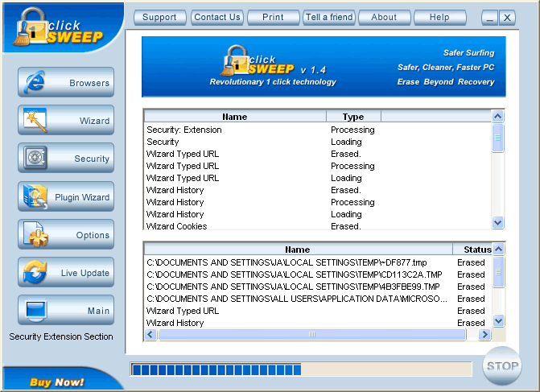Select the 4B3FBE99.TMP file row
540x392 pixels.
(x=319, y=287)
